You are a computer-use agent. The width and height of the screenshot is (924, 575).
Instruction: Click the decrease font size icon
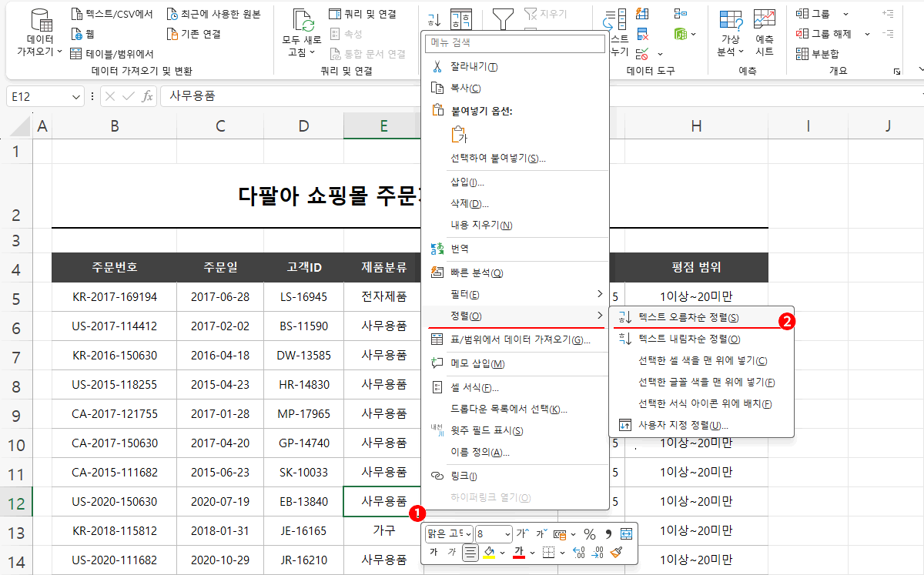coord(541,533)
